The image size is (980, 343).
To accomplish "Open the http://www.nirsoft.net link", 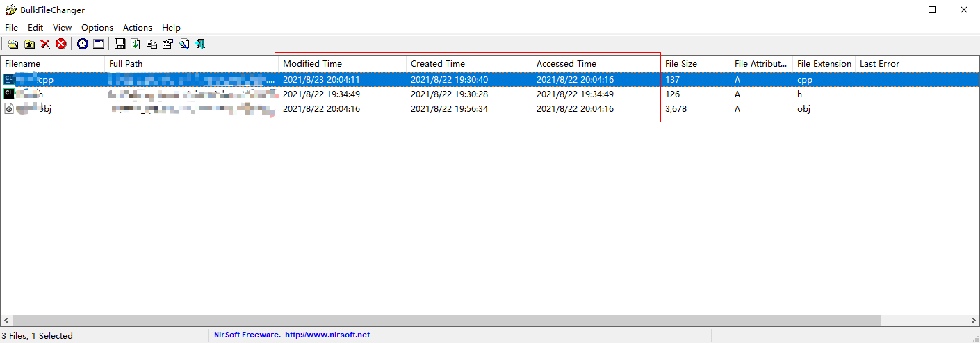I will click(x=327, y=335).
